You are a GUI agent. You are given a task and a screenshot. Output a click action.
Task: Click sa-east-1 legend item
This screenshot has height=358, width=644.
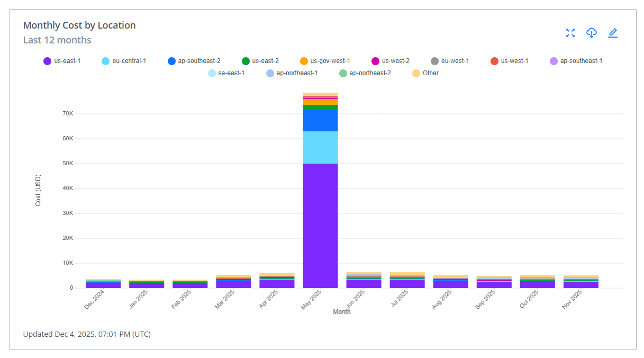226,73
